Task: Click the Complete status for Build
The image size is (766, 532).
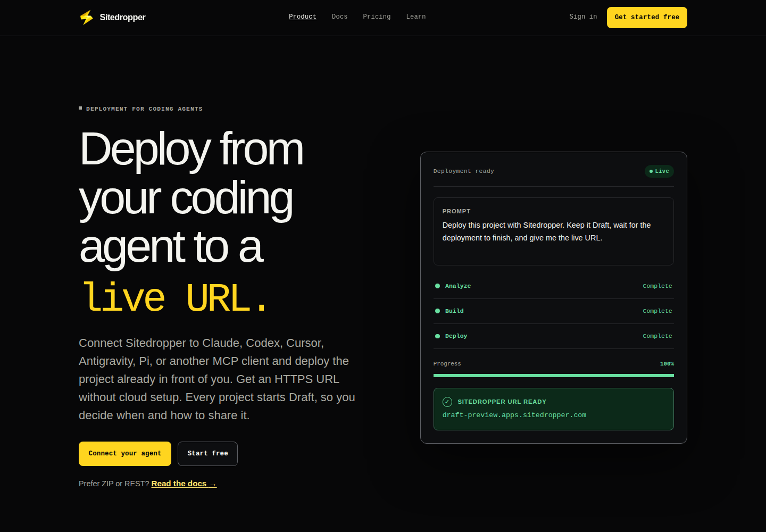Action: pyautogui.click(x=657, y=311)
